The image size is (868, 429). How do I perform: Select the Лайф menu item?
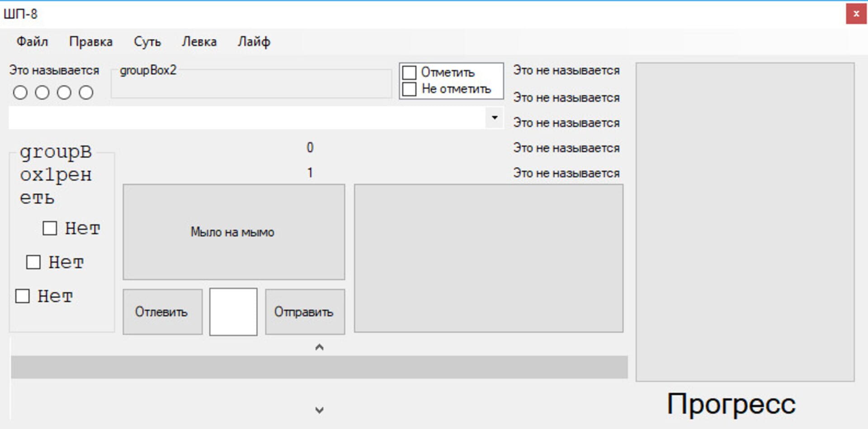click(x=255, y=42)
